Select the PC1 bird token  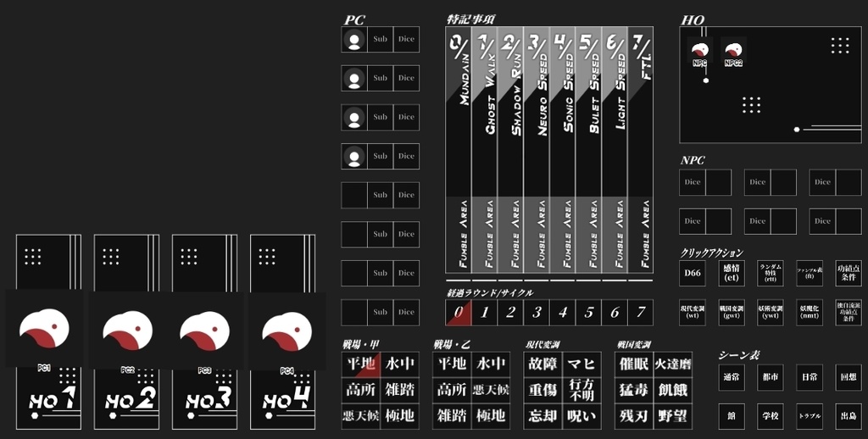pyautogui.click(x=44, y=331)
